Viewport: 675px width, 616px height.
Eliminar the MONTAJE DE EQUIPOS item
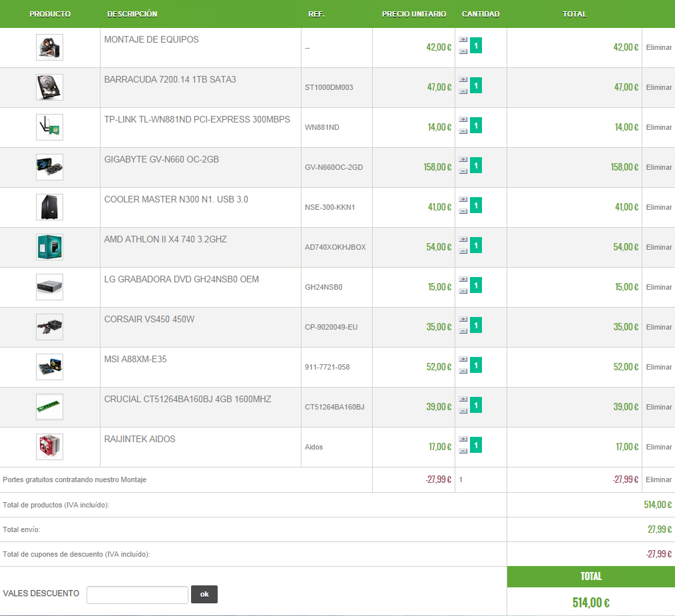tap(658, 47)
